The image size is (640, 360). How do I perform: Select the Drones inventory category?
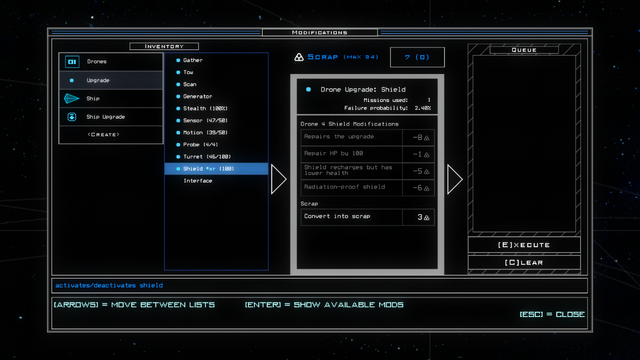(x=111, y=62)
